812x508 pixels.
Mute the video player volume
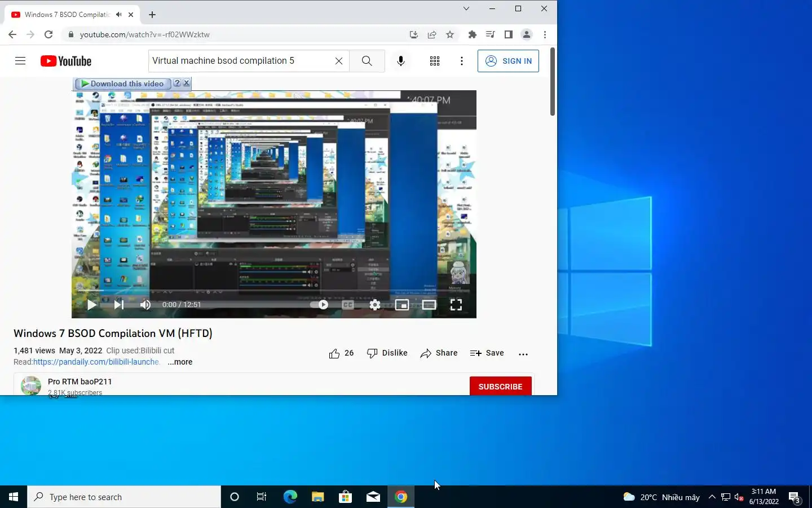[145, 305]
